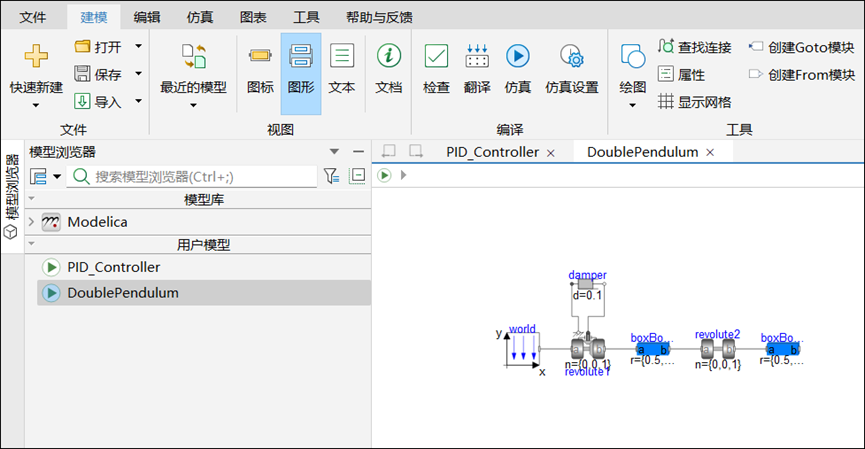
Task: Click the 快速新建 plus icon
Action: pos(36,56)
